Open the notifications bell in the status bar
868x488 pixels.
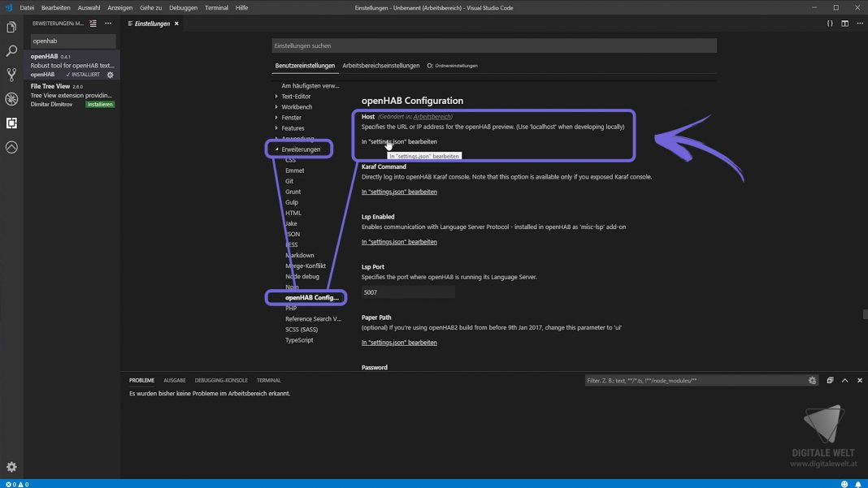click(857, 484)
